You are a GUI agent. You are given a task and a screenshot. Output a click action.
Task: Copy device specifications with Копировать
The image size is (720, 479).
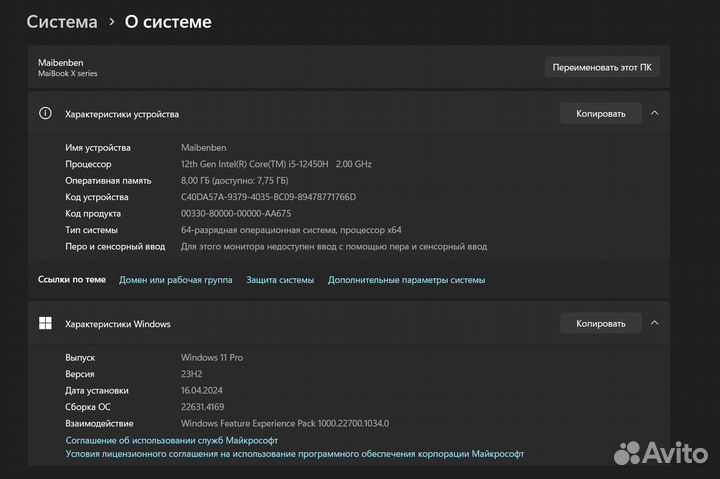coord(601,113)
